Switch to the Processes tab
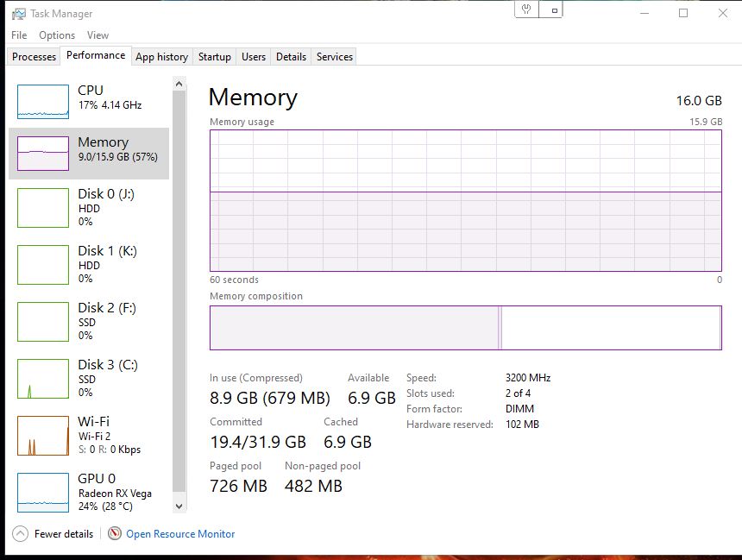This screenshot has height=560, width=742. point(35,57)
